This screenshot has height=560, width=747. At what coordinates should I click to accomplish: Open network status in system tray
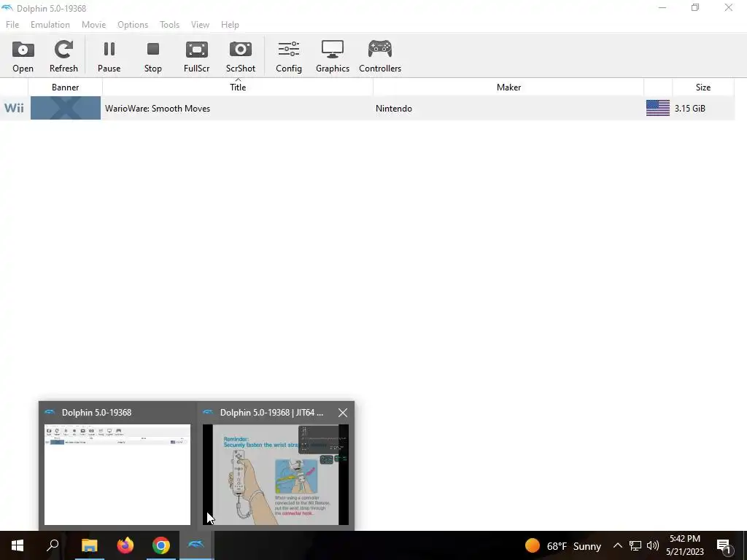635,545
